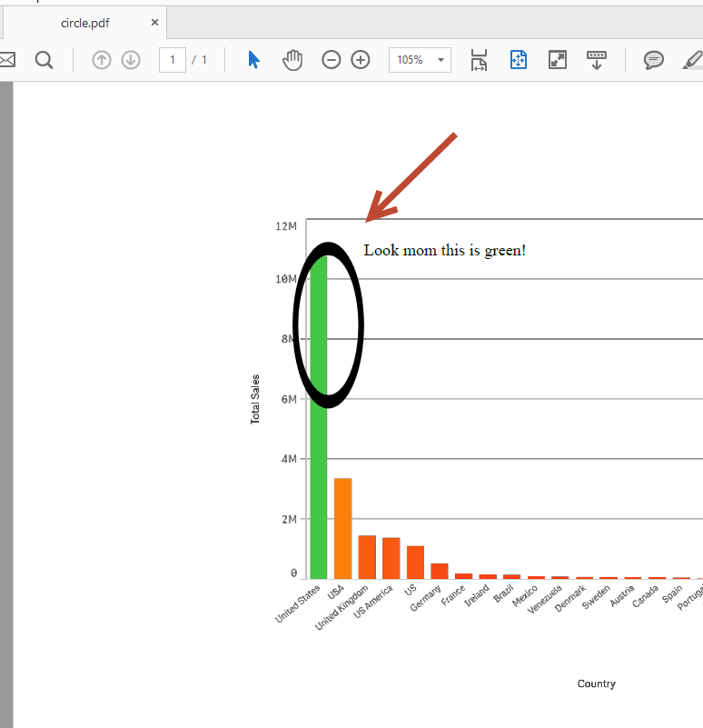Zoom out with minus button
This screenshot has height=728, width=703.
(332, 60)
